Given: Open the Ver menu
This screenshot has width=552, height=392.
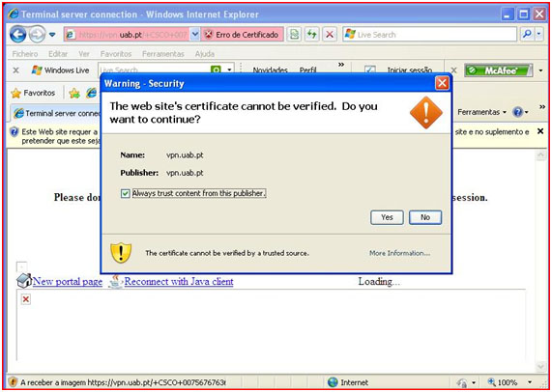Looking at the screenshot, I should tap(84, 54).
